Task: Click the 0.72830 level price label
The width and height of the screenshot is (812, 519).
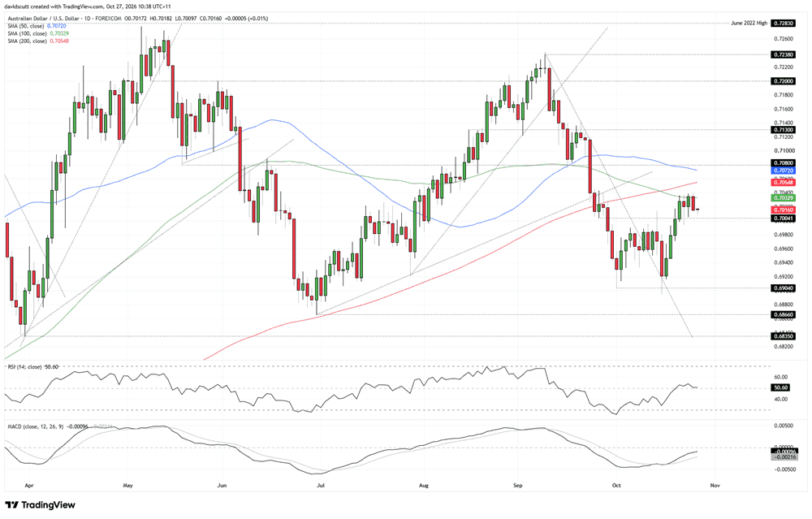Action: click(x=784, y=24)
